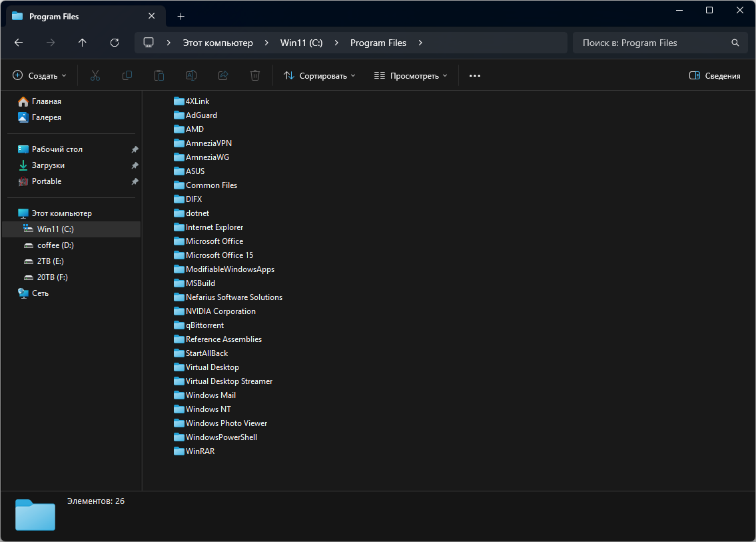Click Program Files in the breadcrumb
756x542 pixels.
point(378,43)
